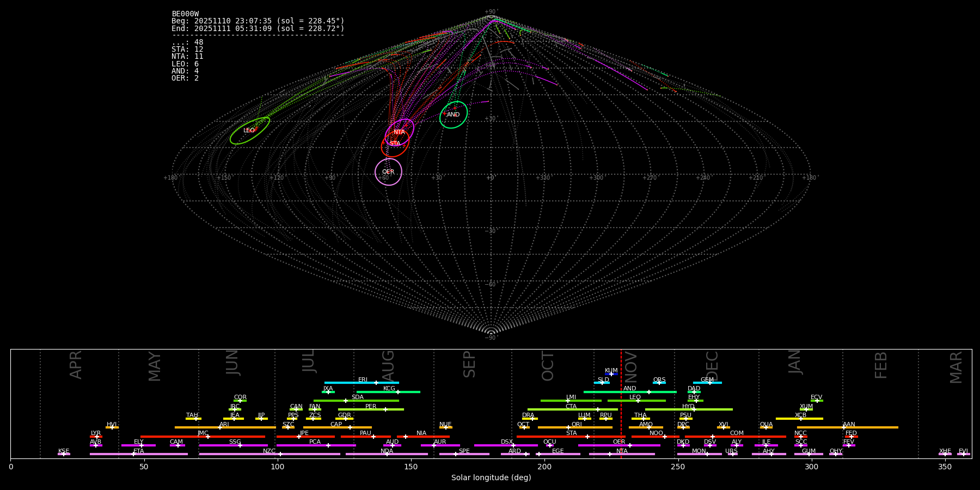Click the QUA shower marker in January
The height and width of the screenshot is (490, 980).
(x=766, y=427)
